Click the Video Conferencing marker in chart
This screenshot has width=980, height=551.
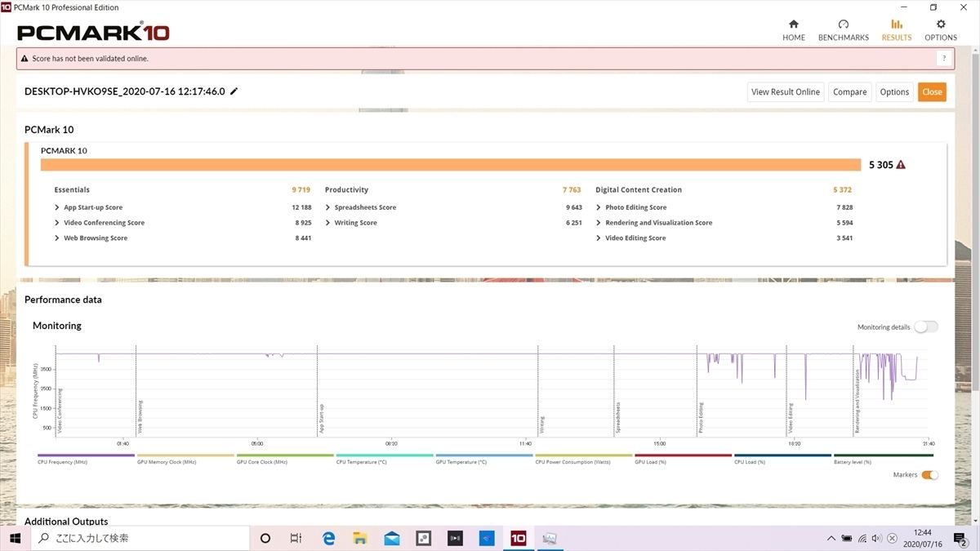point(60,411)
